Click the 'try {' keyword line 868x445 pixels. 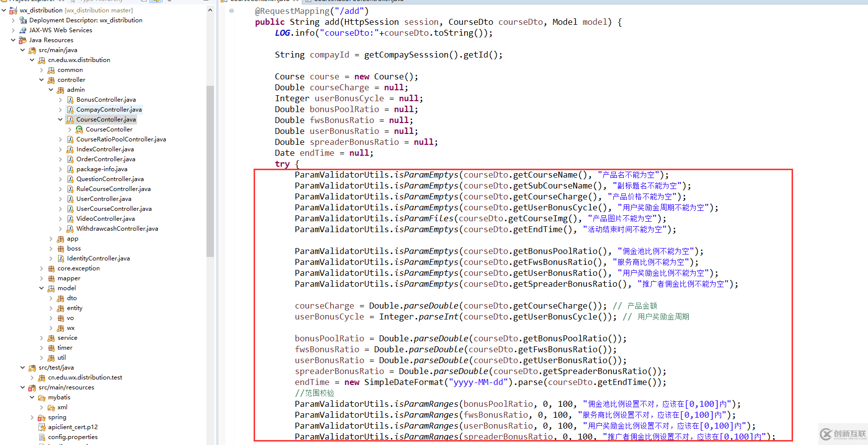[287, 164]
